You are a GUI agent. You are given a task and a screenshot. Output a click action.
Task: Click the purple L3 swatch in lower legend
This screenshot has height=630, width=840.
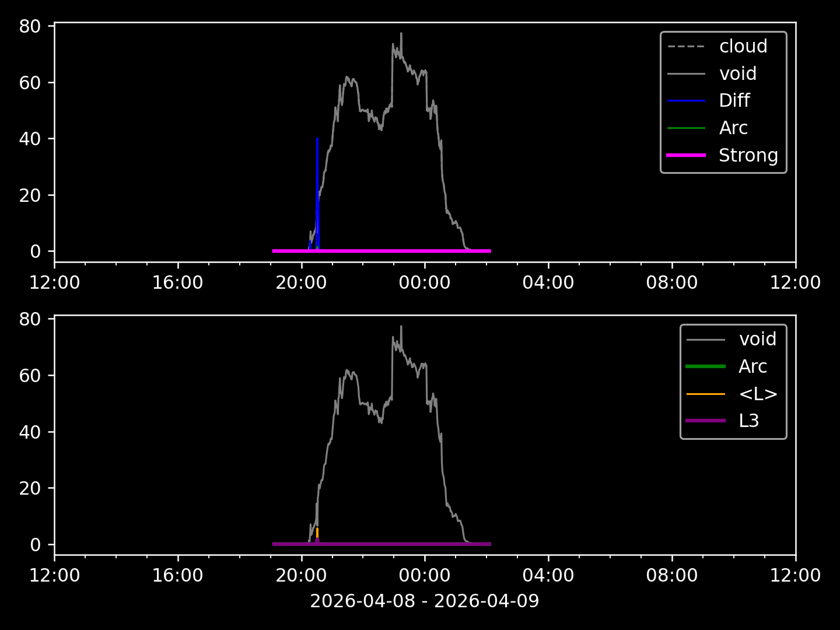click(x=705, y=421)
